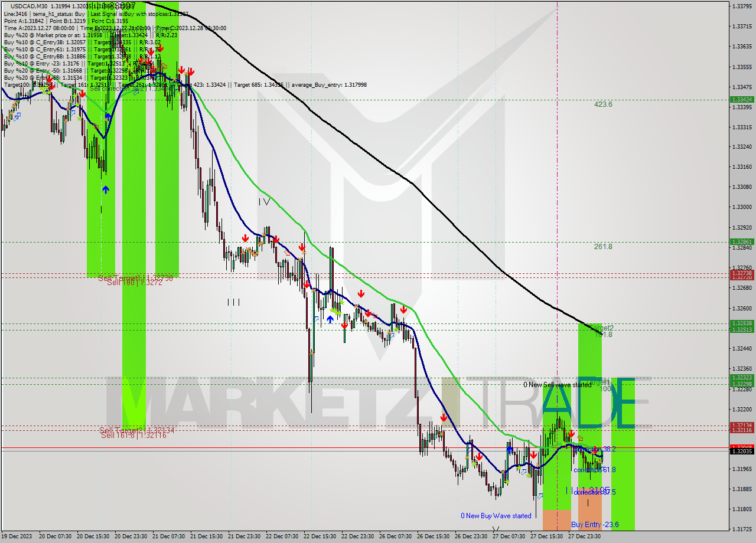Click the 'I V' wave label
This screenshot has height=543, width=756.
[264, 202]
